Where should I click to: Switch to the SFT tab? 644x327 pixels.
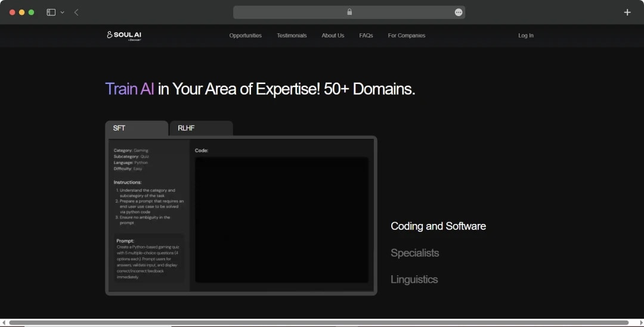pyautogui.click(x=137, y=128)
